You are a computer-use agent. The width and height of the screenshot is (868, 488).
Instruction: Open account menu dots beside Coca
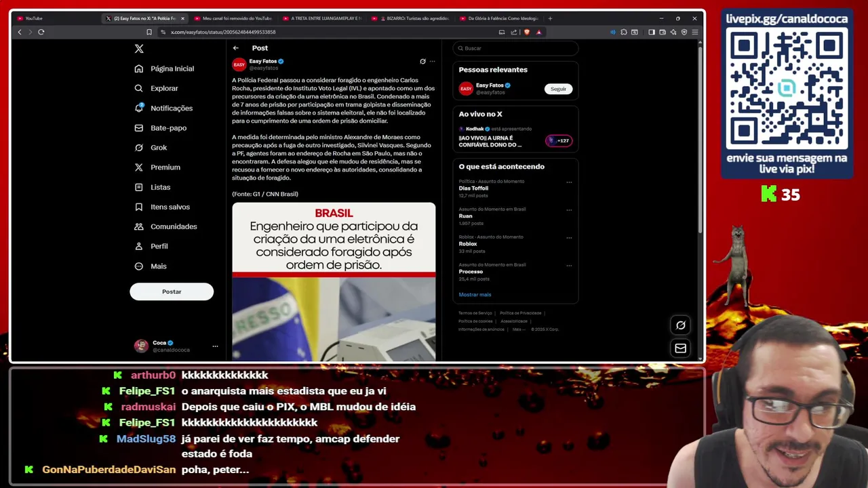[x=215, y=346]
